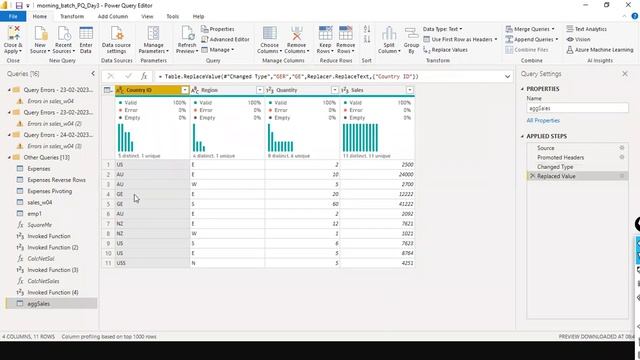The image size is (640, 360).
Task: Click the Group By icon
Action: (x=411, y=33)
